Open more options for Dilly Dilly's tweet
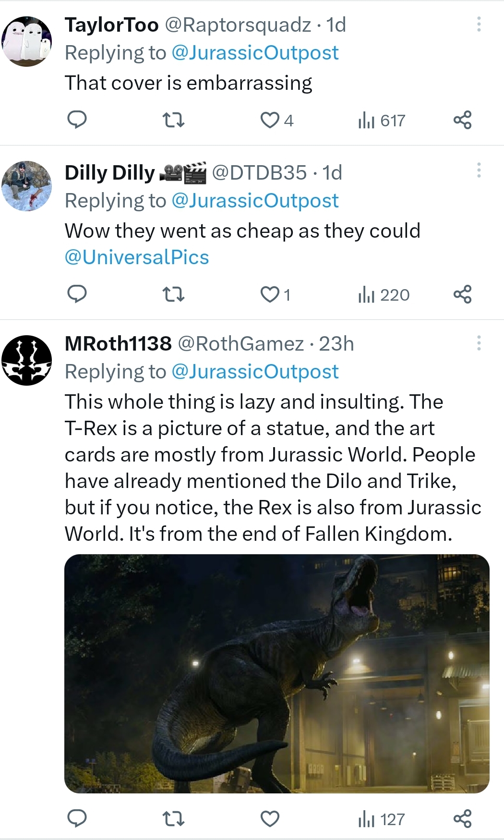This screenshot has height=840, width=504. [x=479, y=170]
